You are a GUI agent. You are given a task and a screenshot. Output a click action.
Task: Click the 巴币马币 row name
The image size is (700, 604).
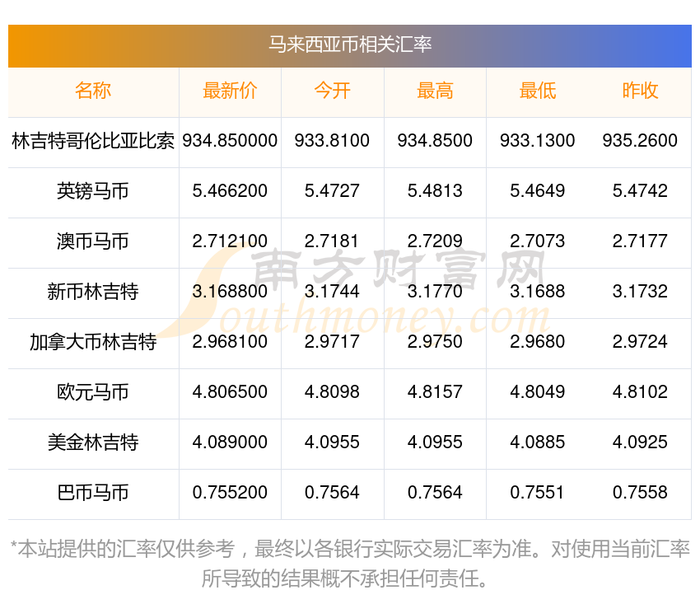tap(93, 493)
